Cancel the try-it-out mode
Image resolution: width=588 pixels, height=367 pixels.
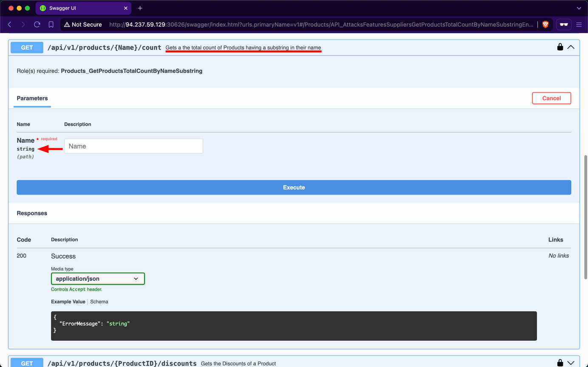click(551, 98)
